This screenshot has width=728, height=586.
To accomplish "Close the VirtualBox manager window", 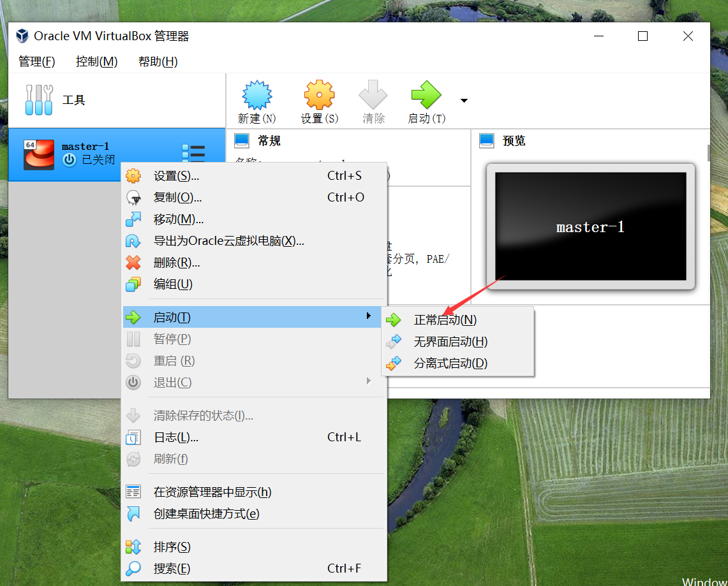I will 688,36.
